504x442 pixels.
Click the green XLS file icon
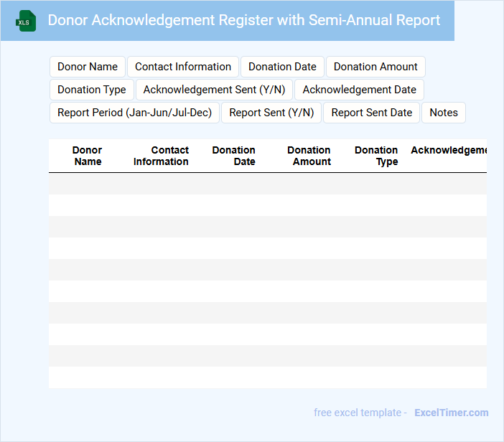pos(27,21)
